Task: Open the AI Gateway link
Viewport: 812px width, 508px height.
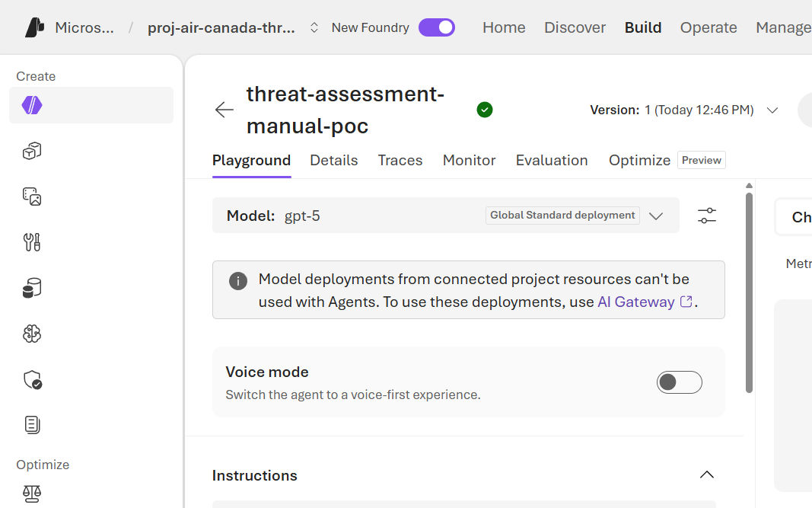Action: coord(636,302)
